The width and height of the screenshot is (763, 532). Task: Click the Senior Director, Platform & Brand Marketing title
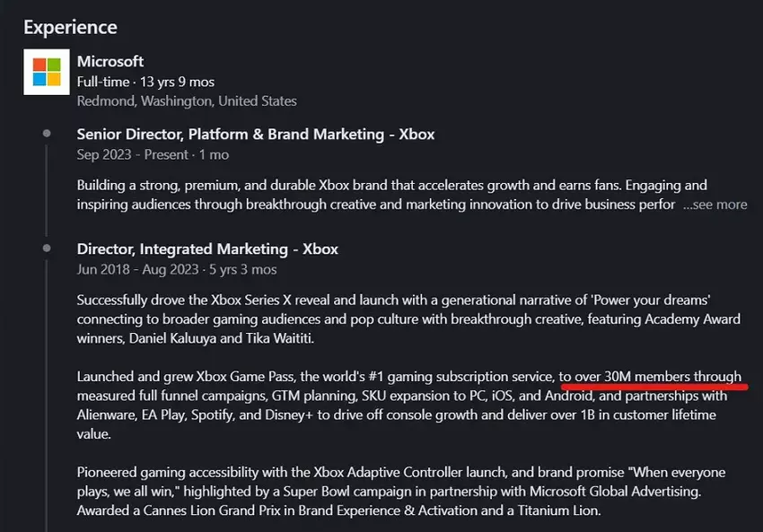point(256,135)
